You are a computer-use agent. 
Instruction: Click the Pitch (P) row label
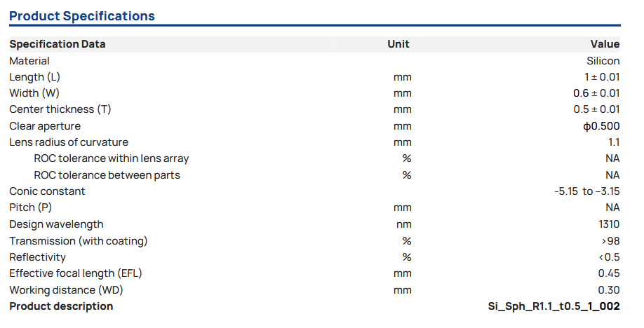(31, 207)
